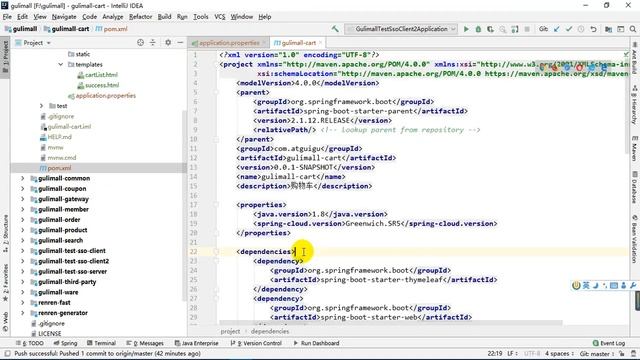
Task: Click the locate-file target icon in the Project panel
Action: point(140,42)
